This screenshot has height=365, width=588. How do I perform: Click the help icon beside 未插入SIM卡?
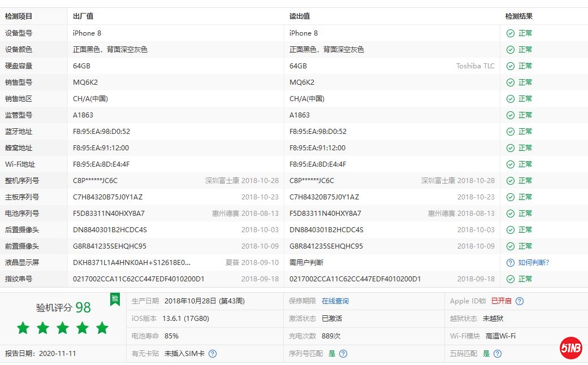[213, 353]
